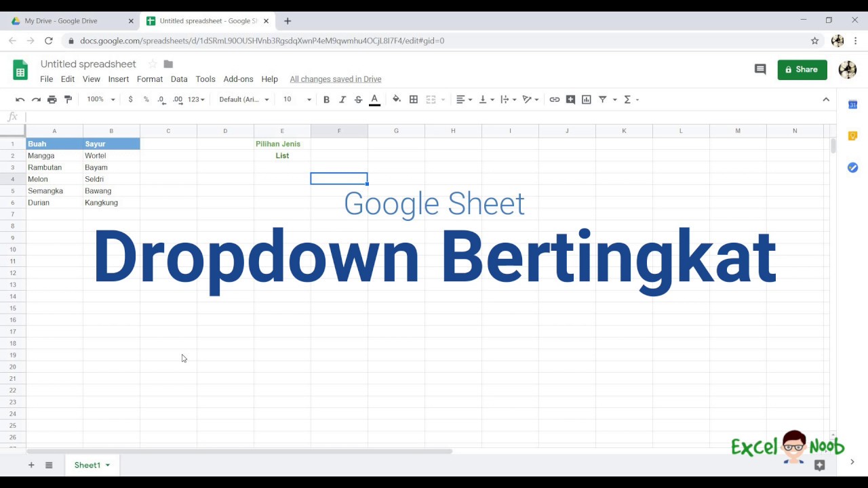The image size is (868, 488).
Task: Open the File menu
Action: pyautogui.click(x=47, y=79)
